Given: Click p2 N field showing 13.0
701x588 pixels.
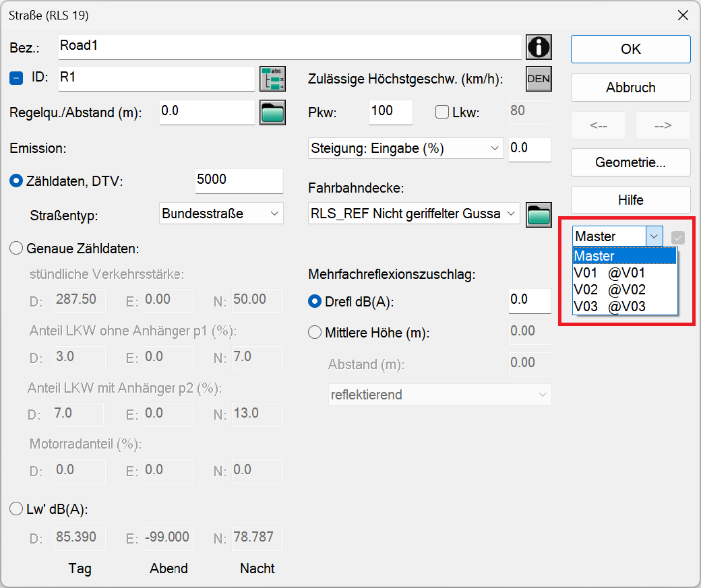Looking at the screenshot, I should click(257, 415).
